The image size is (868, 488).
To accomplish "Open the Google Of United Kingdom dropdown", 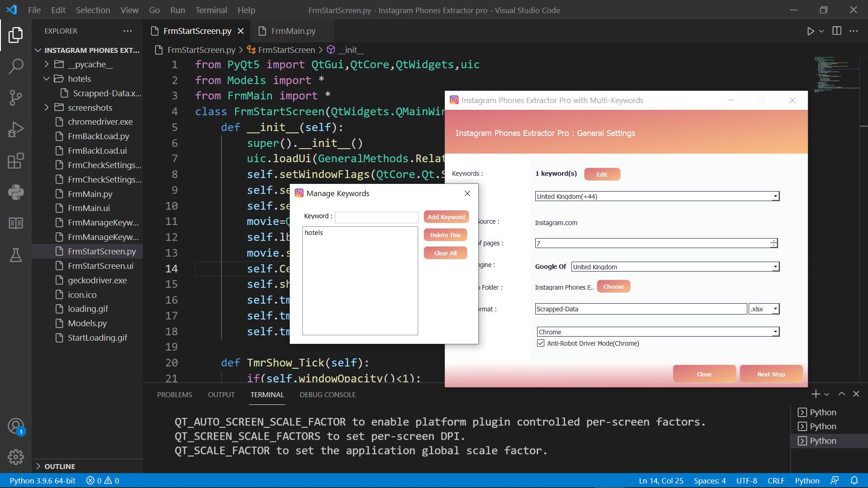I will pyautogui.click(x=675, y=267).
